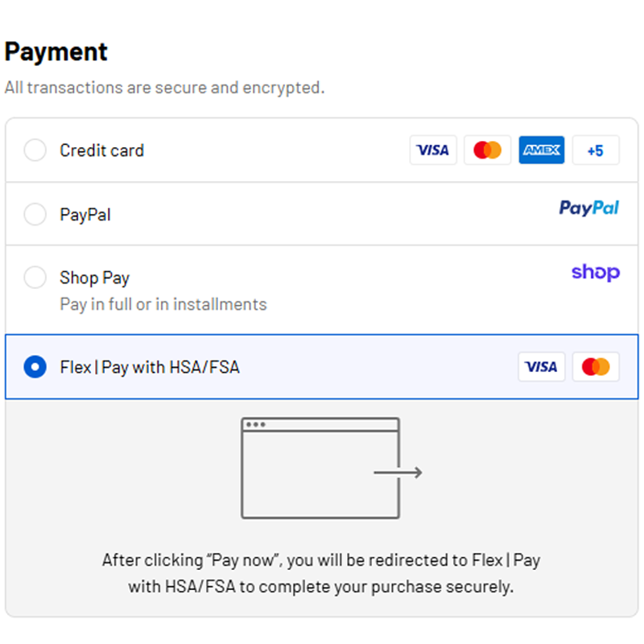Image resolution: width=644 pixels, height=644 pixels.
Task: Pick the Shop Pay radio button
Action: click(x=35, y=278)
